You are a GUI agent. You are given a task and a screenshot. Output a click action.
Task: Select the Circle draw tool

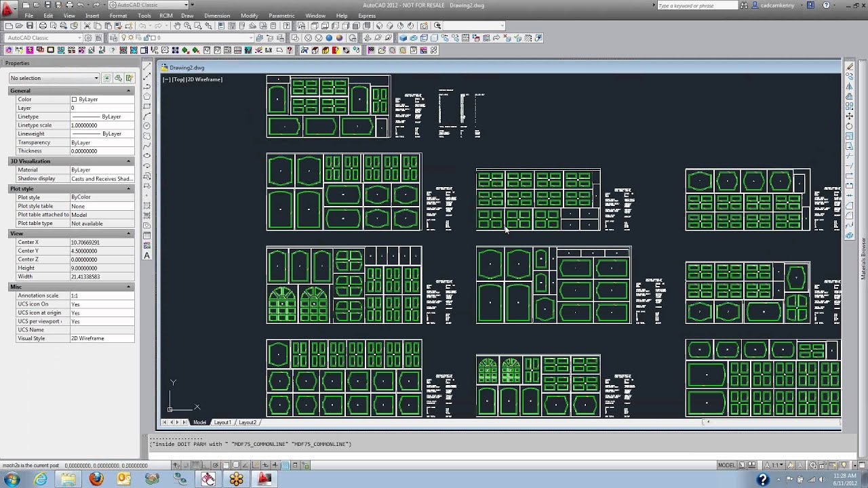(147, 125)
